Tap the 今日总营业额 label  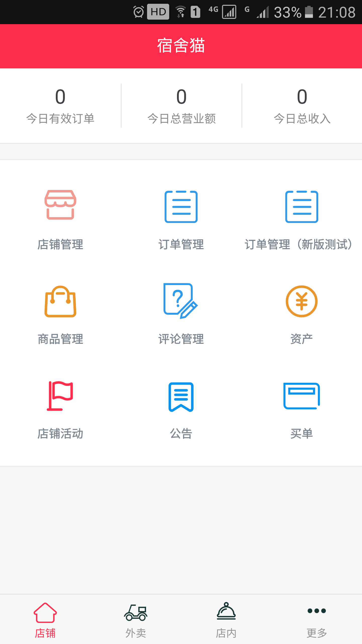coord(182,119)
